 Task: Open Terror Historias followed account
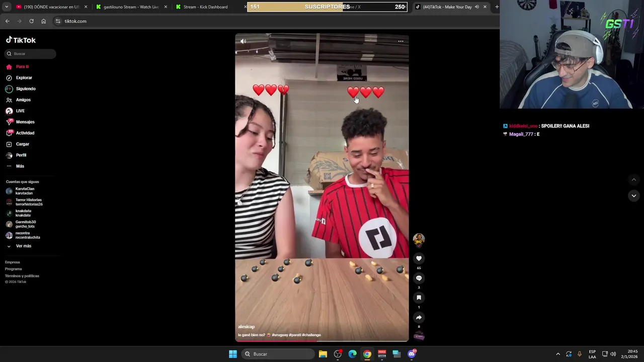[x=24, y=202]
